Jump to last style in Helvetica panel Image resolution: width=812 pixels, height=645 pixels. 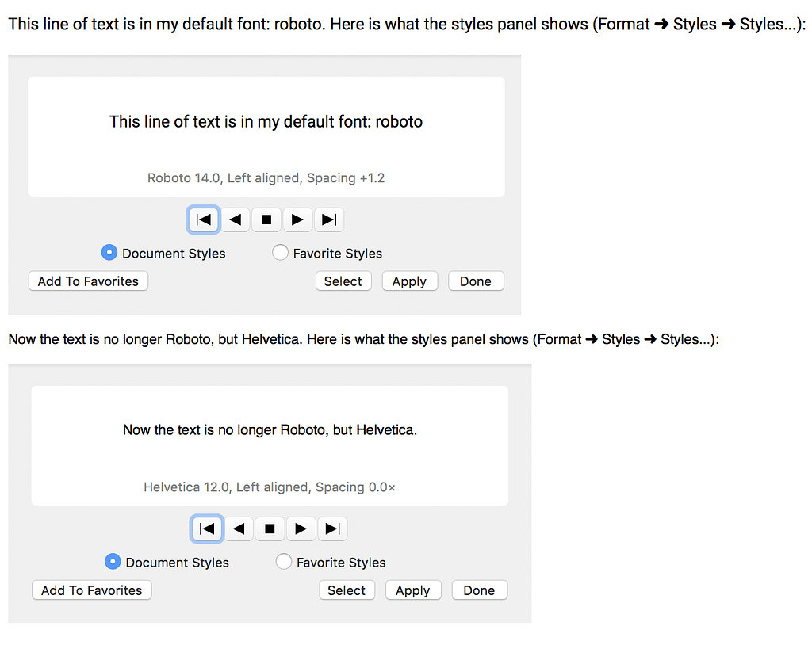[332, 529]
